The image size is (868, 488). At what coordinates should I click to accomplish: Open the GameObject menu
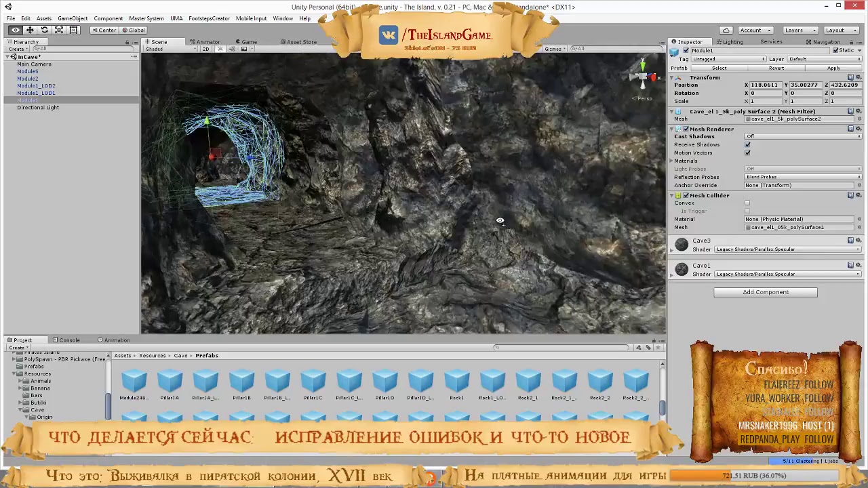[71, 18]
